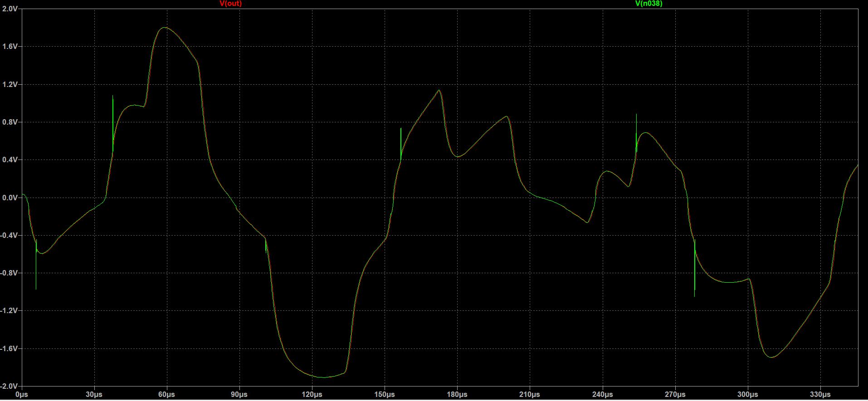Click the V(out) trace label
Image resolution: width=868 pixels, height=401 pixels.
[x=231, y=4]
